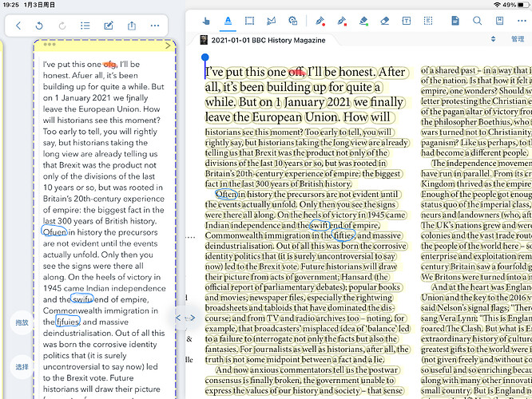Tap the 选择 select button

pyautogui.click(x=22, y=366)
